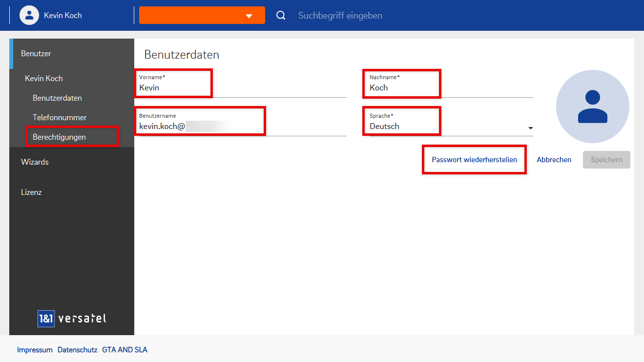Select Kevin Koch in the sidebar
The width and height of the screenshot is (644, 362).
pos(44,78)
